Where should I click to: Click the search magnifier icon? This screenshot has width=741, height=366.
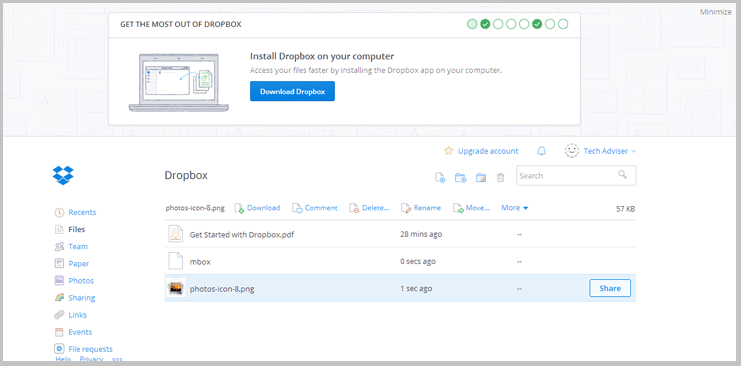point(622,174)
